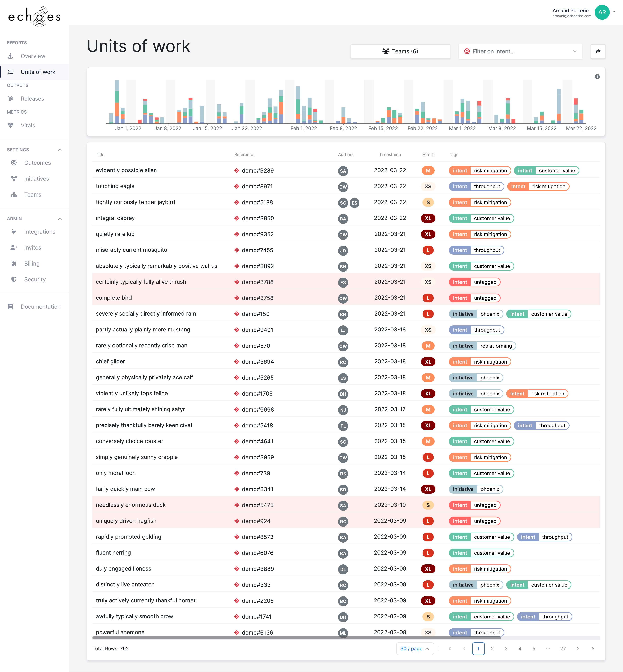The height and width of the screenshot is (672, 623).
Task: Click the Security shield icon
Action: [14, 279]
